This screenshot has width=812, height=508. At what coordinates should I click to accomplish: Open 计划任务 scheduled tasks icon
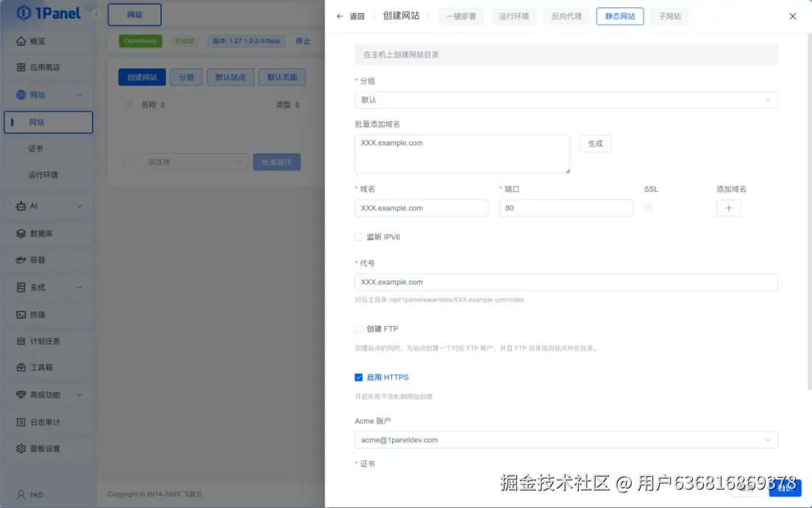click(21, 341)
